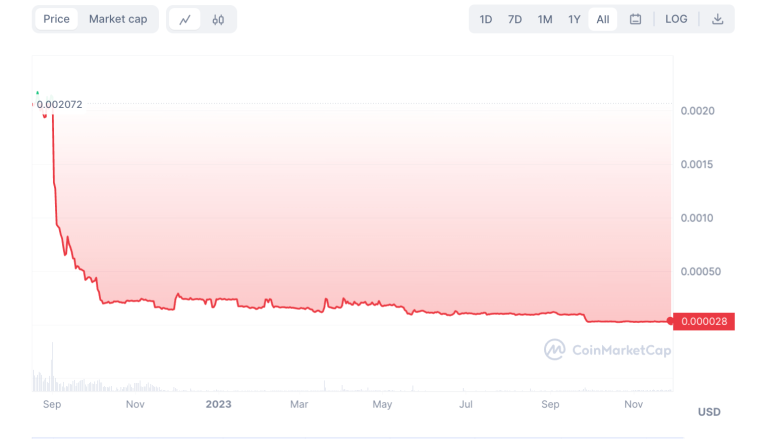760x439 pixels.
Task: Click the May marker on time axis
Action: (382, 404)
